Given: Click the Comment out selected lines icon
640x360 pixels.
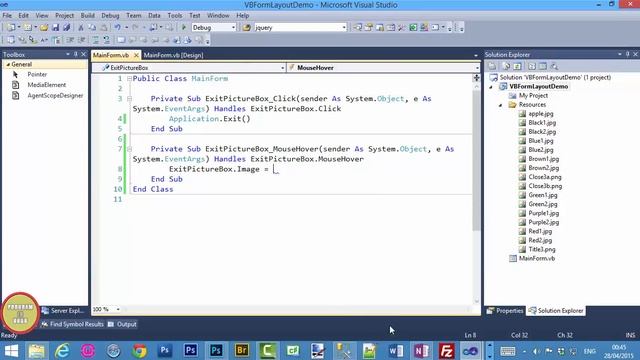Looking at the screenshot, I should 95,40.
